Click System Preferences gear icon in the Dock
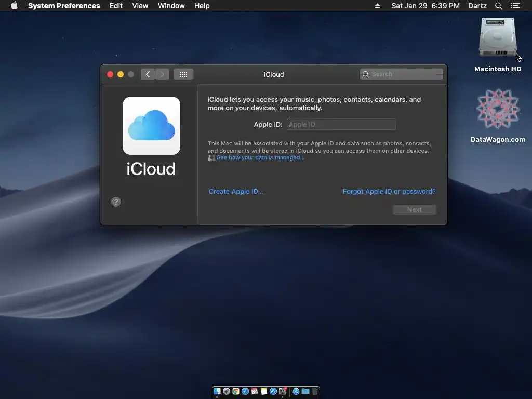Screen dimensions: 532x399 [x=283, y=391]
